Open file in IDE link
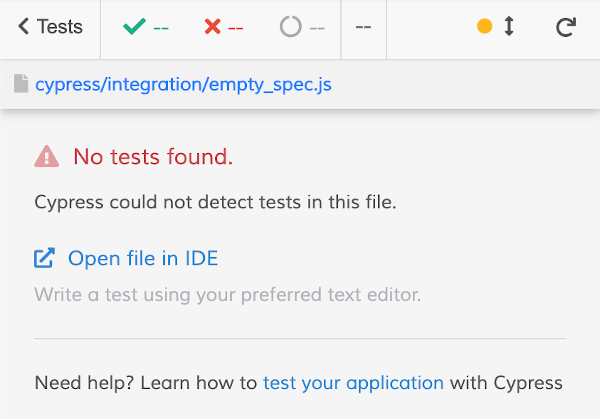Viewport: 600px width, 419px height. pos(143,259)
